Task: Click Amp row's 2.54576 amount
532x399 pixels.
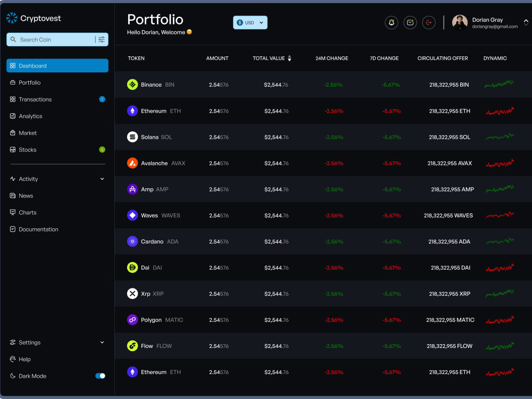Action: pos(219,189)
